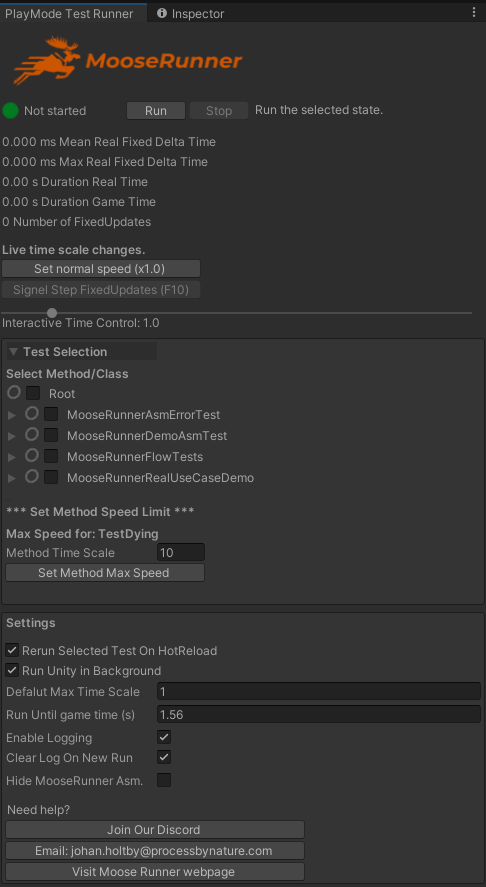486x887 pixels.
Task: Expand the MooseRunnerAsmErrorTest tree node
Action: (12, 415)
